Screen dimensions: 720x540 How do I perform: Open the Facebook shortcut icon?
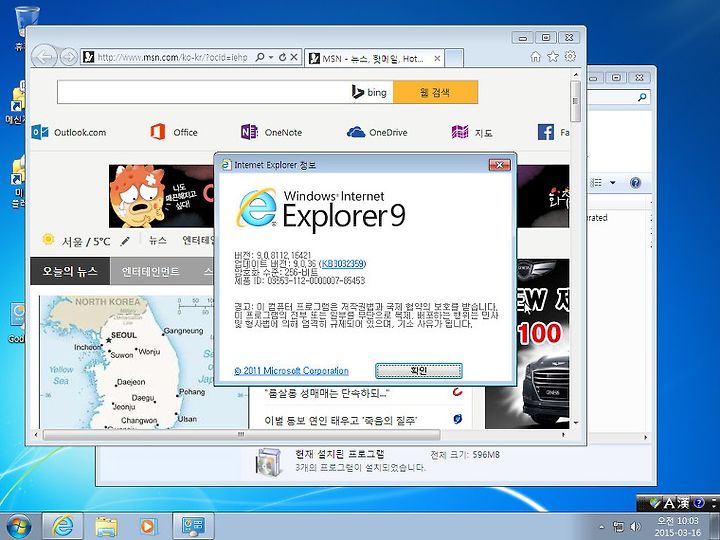(x=546, y=132)
